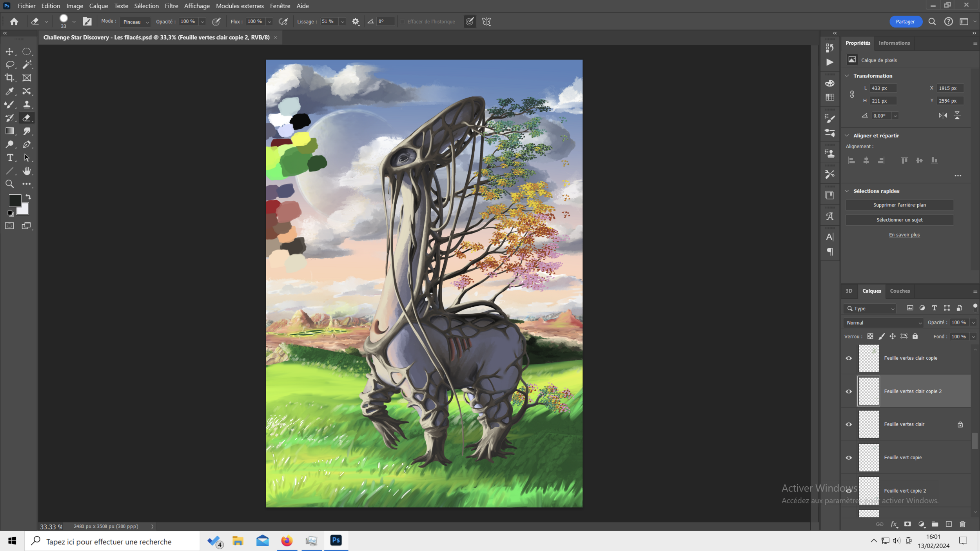Image resolution: width=980 pixels, height=551 pixels.
Task: Select the Clone Stamp tool
Action: pyautogui.click(x=27, y=105)
